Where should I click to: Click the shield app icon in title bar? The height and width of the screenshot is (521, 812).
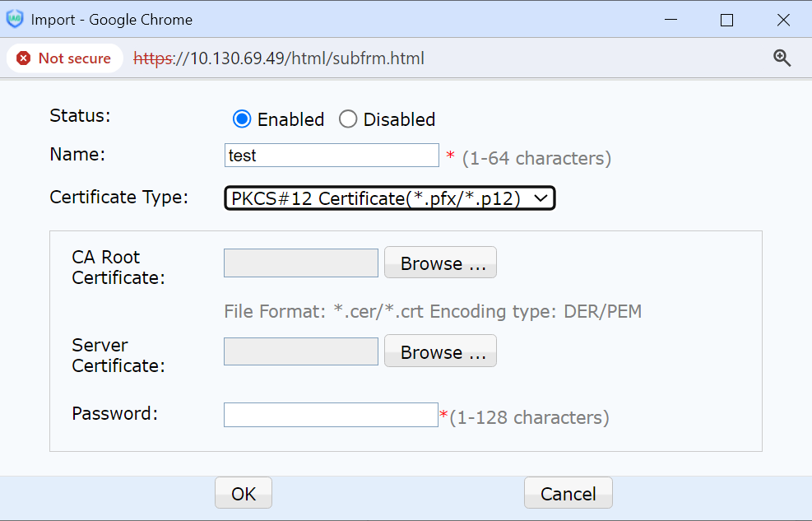15,20
